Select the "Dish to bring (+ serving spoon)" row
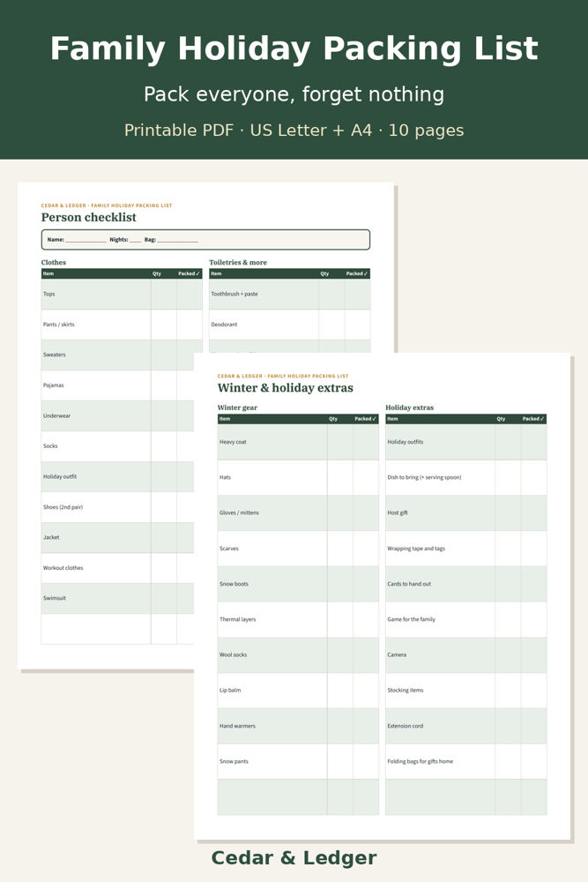The image size is (588, 882). [x=466, y=477]
